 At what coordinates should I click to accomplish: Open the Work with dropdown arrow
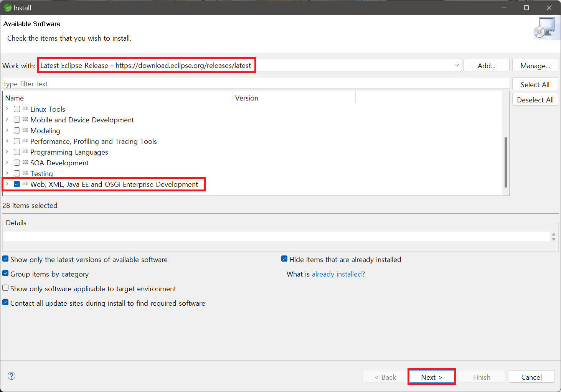(x=457, y=65)
